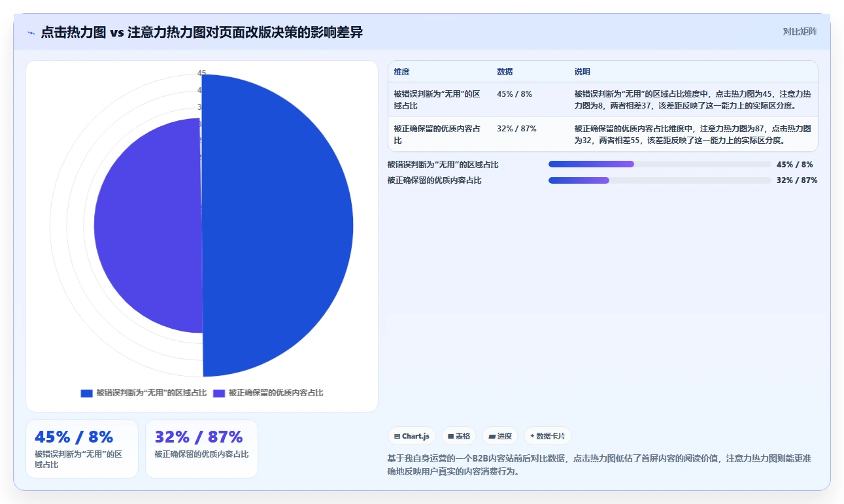Click the progress bar for 被正确保留的优质内容占比

click(660, 180)
